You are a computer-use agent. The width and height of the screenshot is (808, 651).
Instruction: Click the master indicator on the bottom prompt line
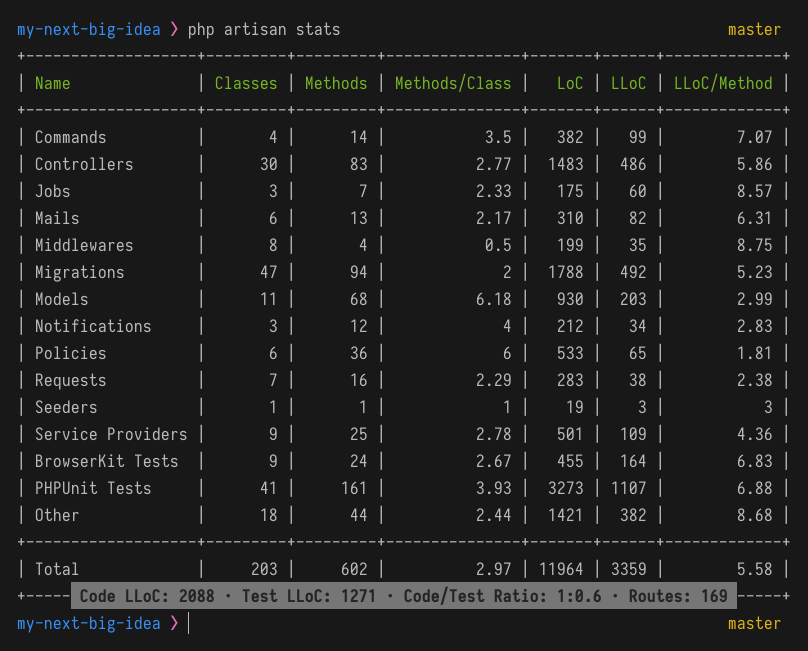pos(753,622)
